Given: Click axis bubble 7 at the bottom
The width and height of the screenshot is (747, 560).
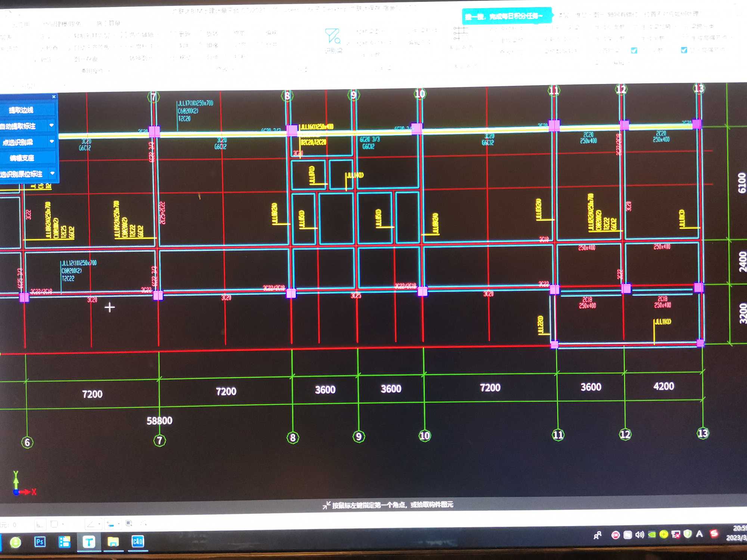Looking at the screenshot, I should (x=159, y=441).
